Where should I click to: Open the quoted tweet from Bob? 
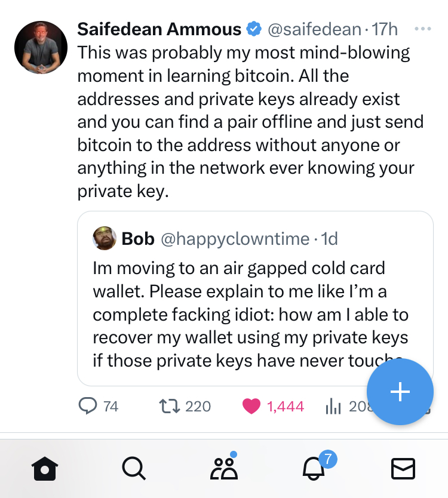[251, 311]
